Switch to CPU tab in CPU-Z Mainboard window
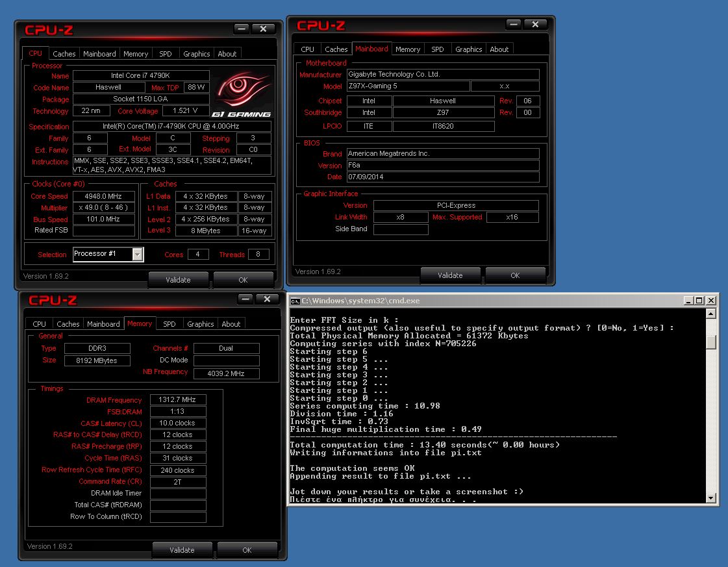This screenshot has height=567, width=728. pyautogui.click(x=307, y=49)
